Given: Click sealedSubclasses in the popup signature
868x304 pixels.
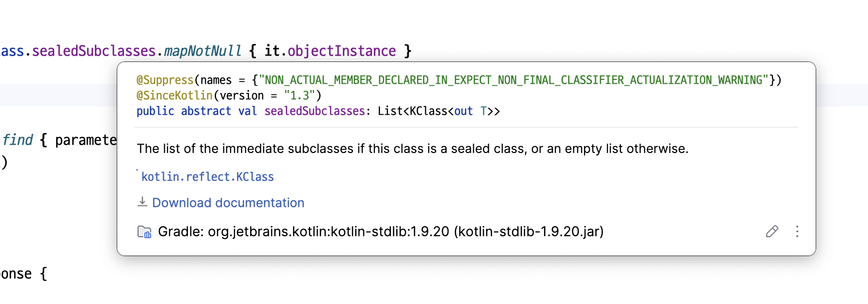Looking at the screenshot, I should (x=314, y=111).
